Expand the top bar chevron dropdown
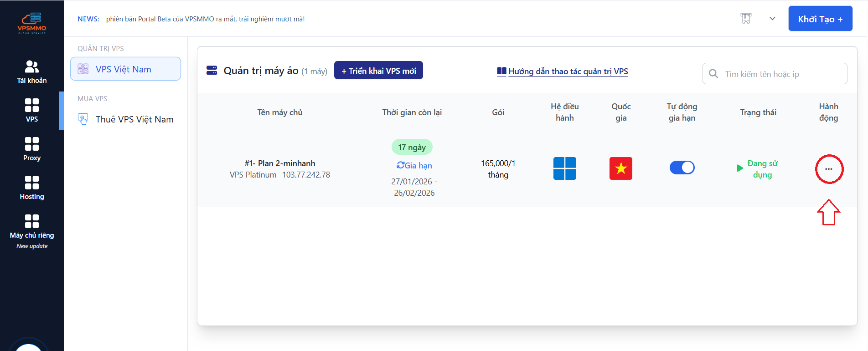Image resolution: width=868 pixels, height=351 pixels. click(772, 19)
